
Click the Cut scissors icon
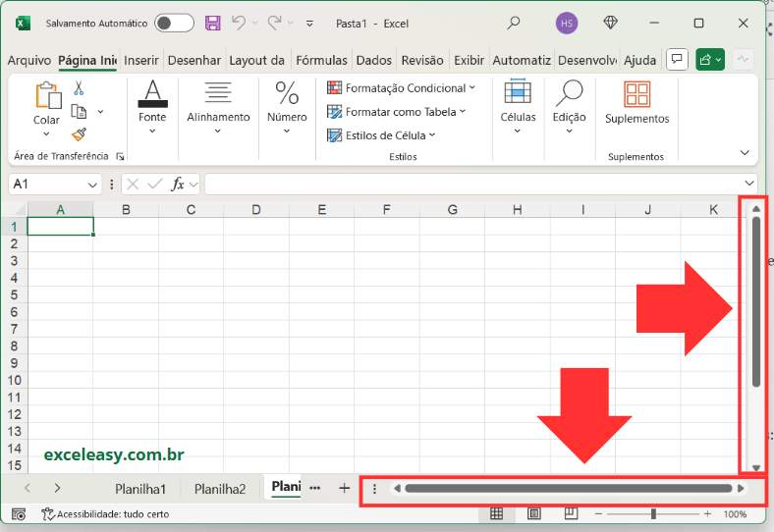click(79, 88)
